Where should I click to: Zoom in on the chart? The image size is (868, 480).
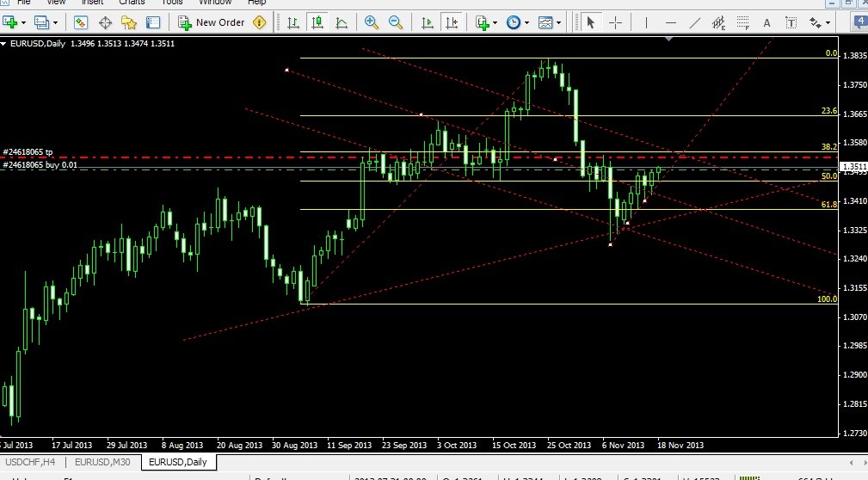pyautogui.click(x=372, y=22)
